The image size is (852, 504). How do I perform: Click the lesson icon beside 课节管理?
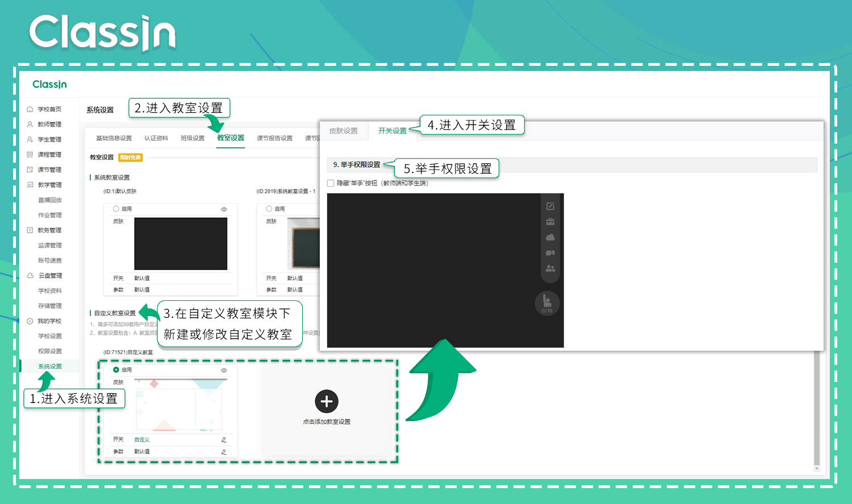[x=30, y=170]
